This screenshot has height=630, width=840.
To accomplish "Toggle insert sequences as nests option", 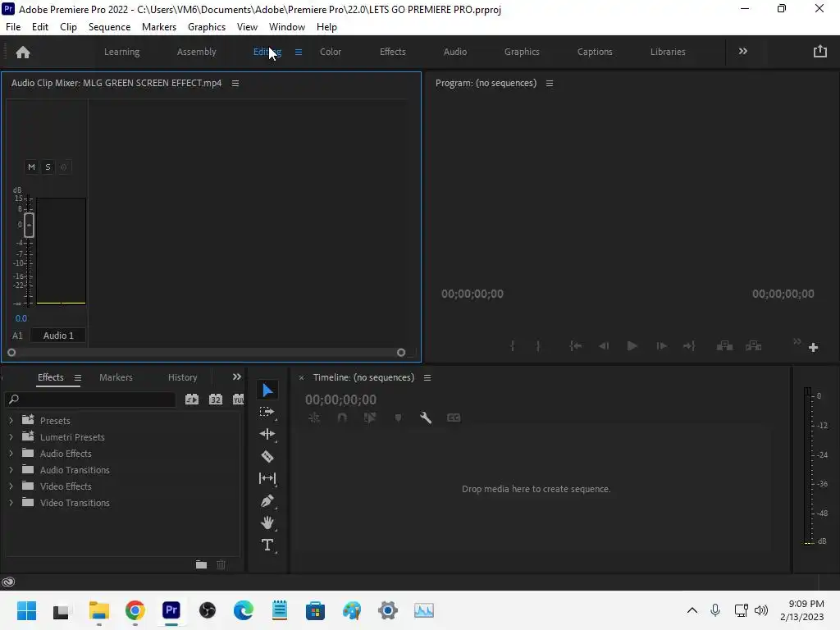I will tap(314, 418).
